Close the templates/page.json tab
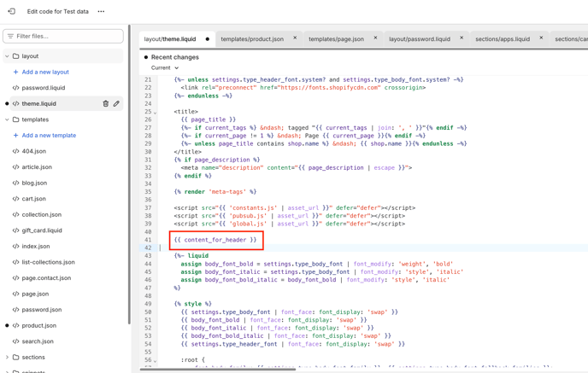Image resolution: width=588 pixels, height=373 pixels. click(375, 38)
